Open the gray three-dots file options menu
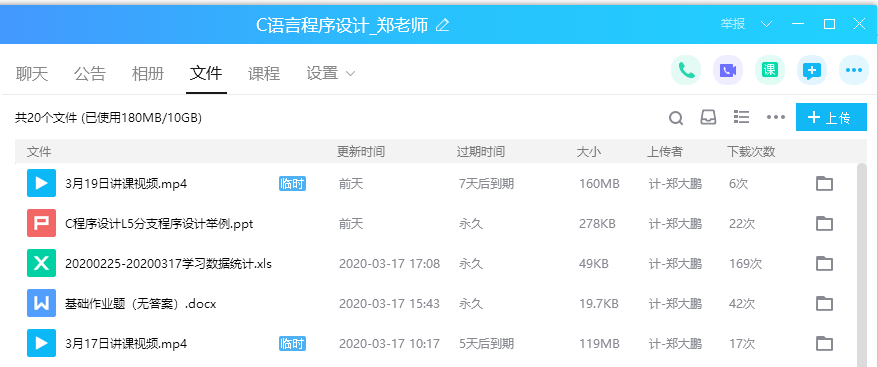878x367 pixels. pyautogui.click(x=776, y=117)
